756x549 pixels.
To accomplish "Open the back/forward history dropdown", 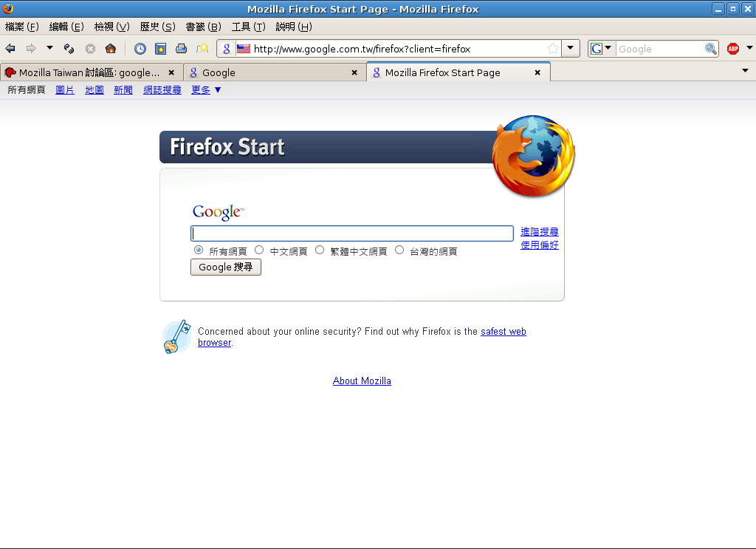I will (x=49, y=48).
